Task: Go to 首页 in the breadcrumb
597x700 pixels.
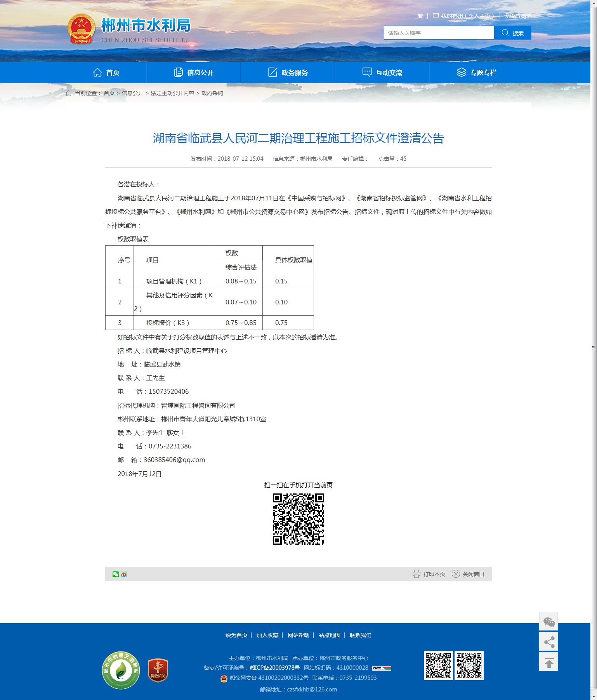Action: tap(109, 93)
